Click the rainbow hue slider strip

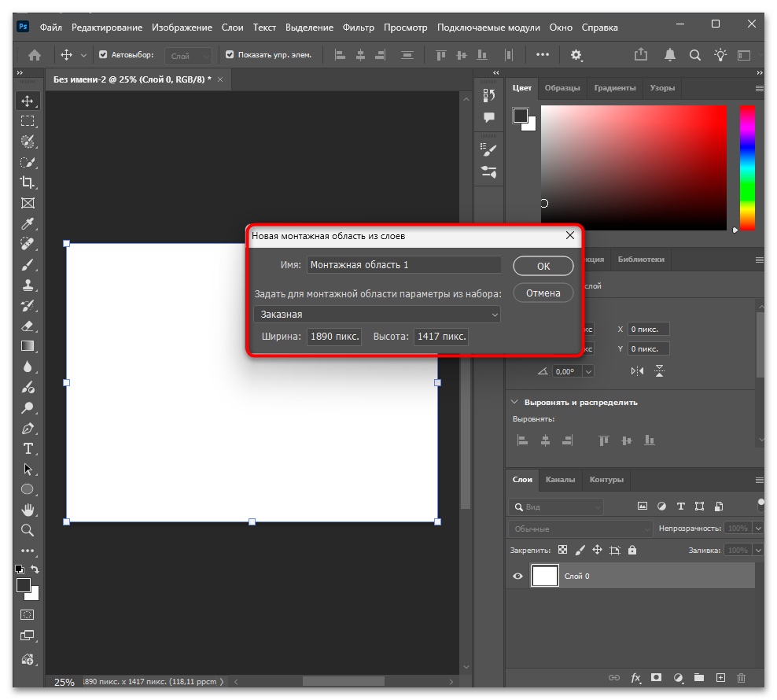[746, 167]
